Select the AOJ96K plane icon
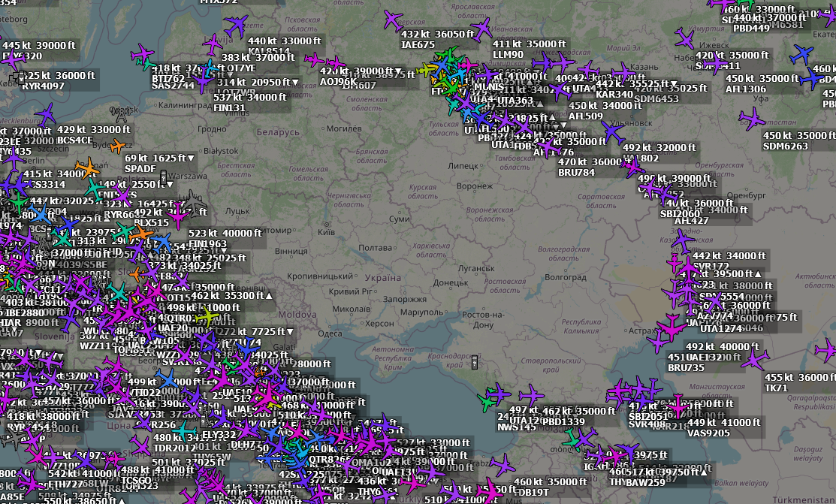This screenshot has width=836, height=504. [313, 59]
